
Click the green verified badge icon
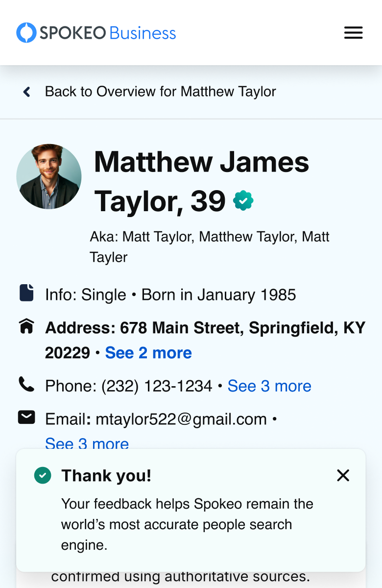pos(243,200)
